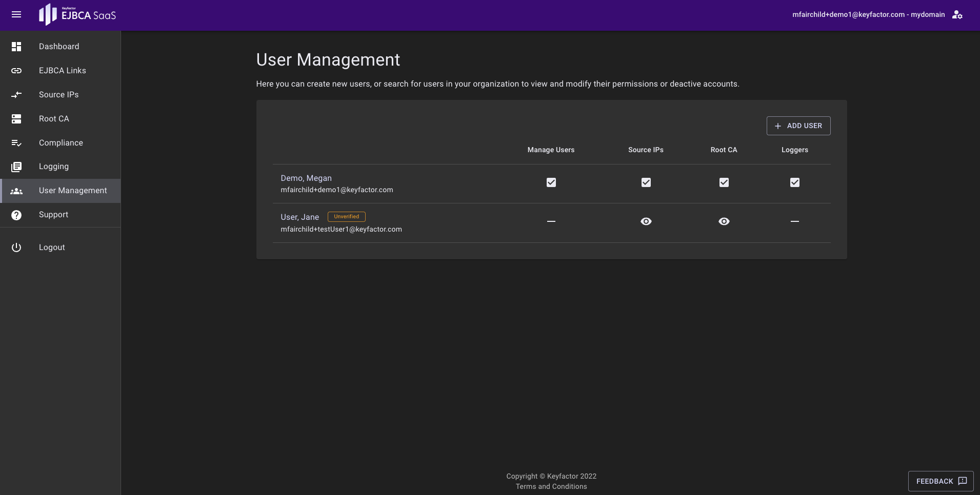Click the Logout power icon
Screen dimensions: 980x495
click(16, 247)
